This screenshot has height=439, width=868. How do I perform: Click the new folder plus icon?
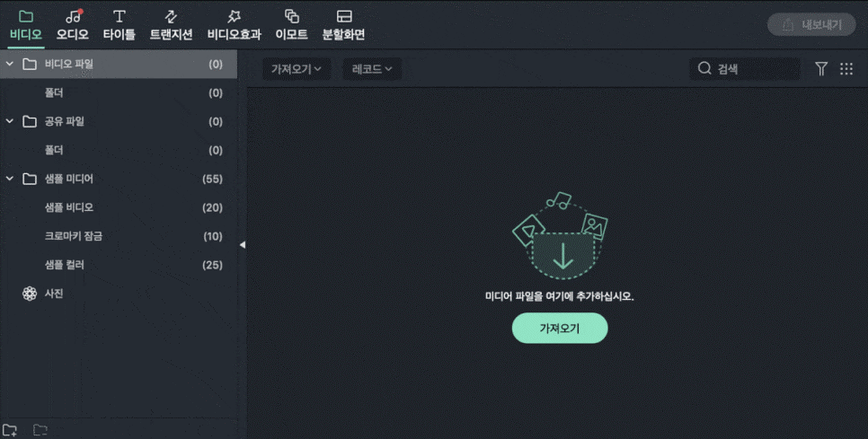[10, 430]
